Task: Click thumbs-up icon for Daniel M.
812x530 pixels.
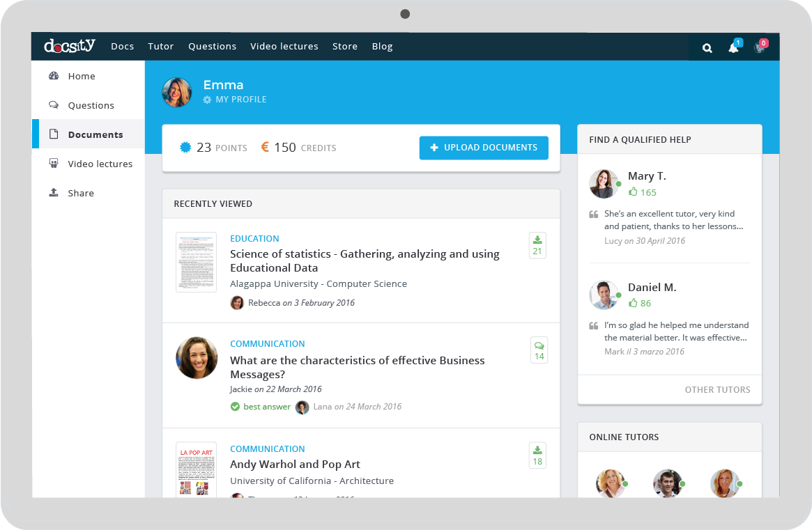Action: point(633,303)
